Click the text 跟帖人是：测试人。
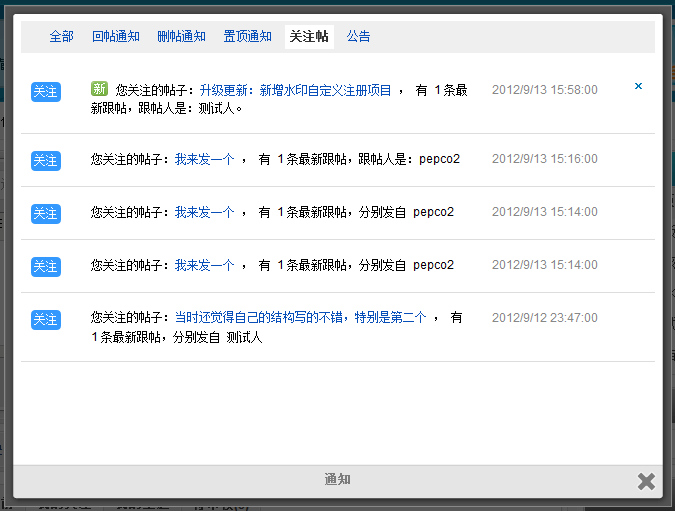This screenshot has width=675, height=511. 190,108
